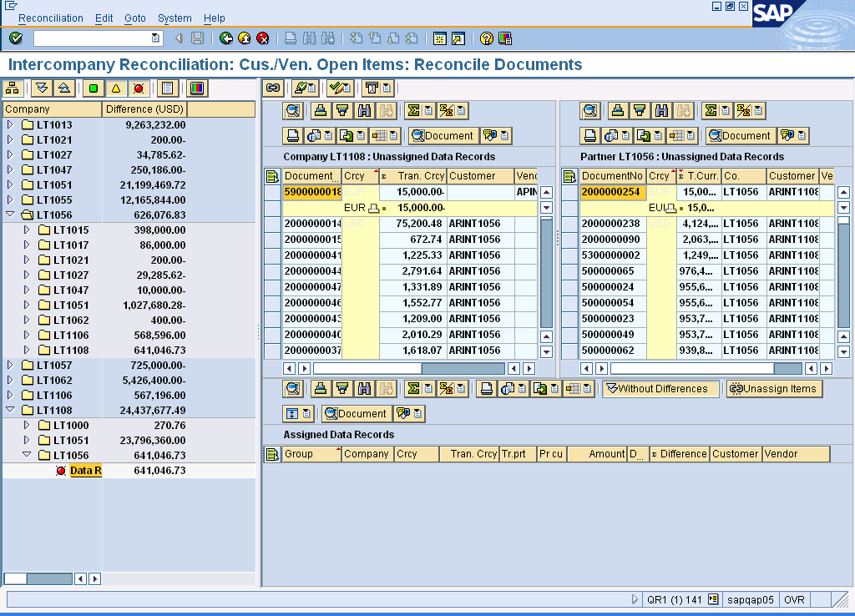The width and height of the screenshot is (855, 616).
Task: Click the binoculars Find icon in Partner LT1056 toolbar
Action: coord(661,111)
